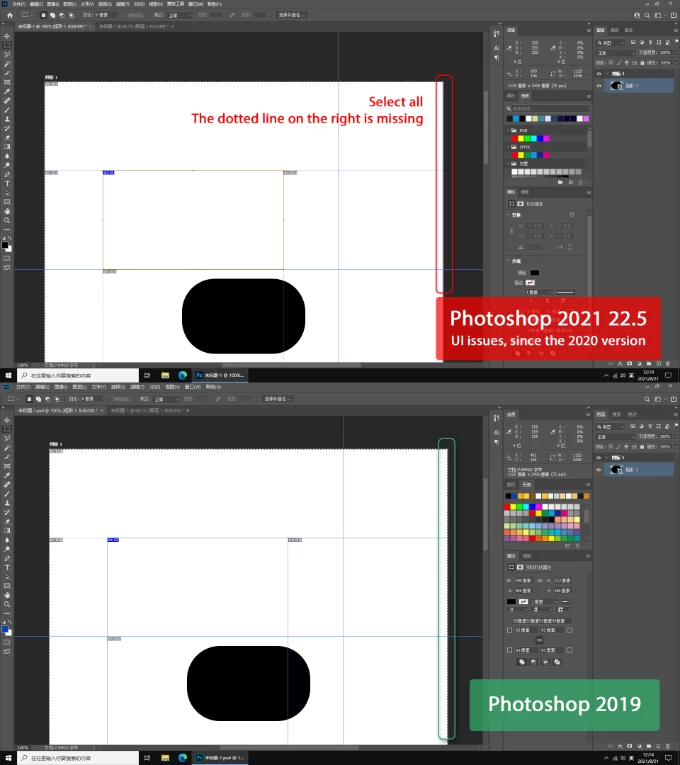Click the new group folder icon in lower Layers panel
The height and width of the screenshot is (765, 680).
[649, 746]
